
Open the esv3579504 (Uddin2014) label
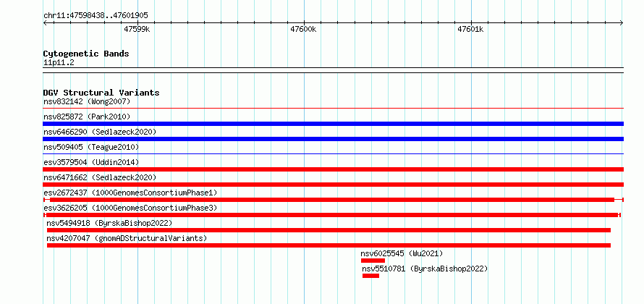(91, 162)
